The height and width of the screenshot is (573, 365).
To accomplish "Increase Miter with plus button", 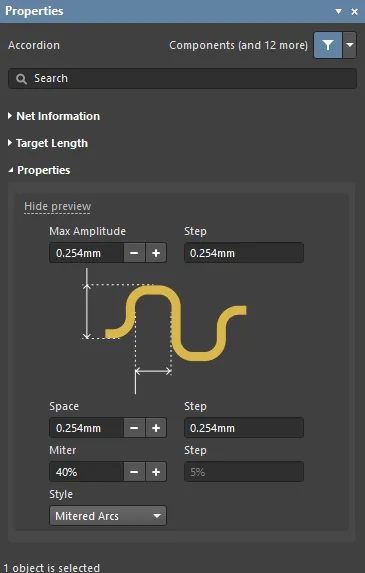I will point(156,472).
